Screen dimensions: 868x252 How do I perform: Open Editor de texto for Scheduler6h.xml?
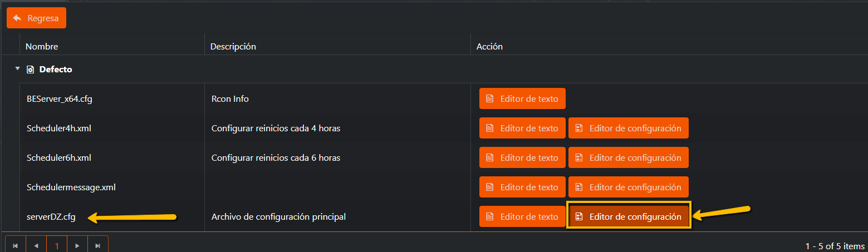tap(522, 157)
